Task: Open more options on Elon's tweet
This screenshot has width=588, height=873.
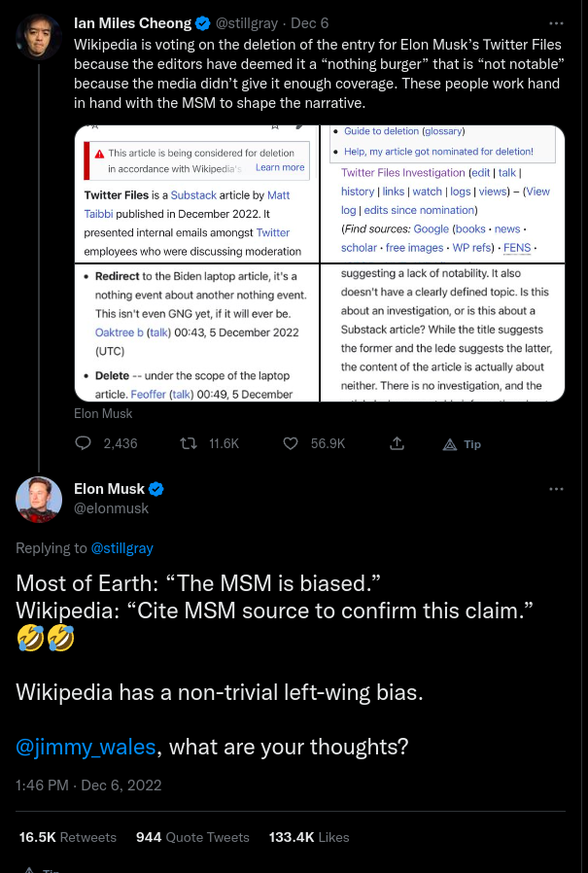Action: pos(556,489)
